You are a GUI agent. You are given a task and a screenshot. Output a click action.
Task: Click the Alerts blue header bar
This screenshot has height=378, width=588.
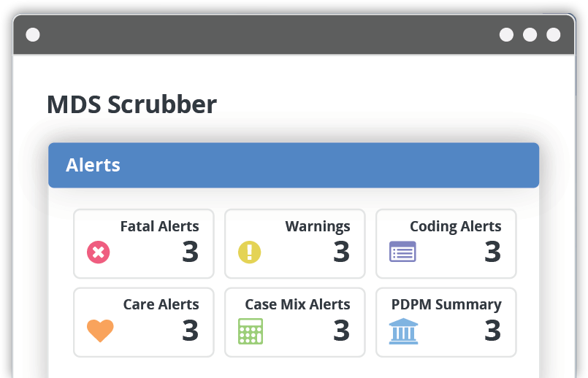[x=294, y=165]
